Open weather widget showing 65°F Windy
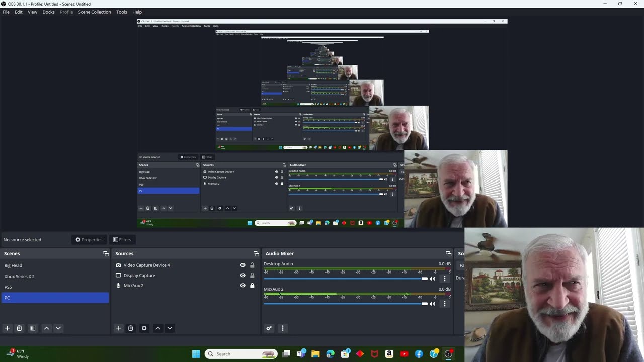 pyautogui.click(x=18, y=354)
